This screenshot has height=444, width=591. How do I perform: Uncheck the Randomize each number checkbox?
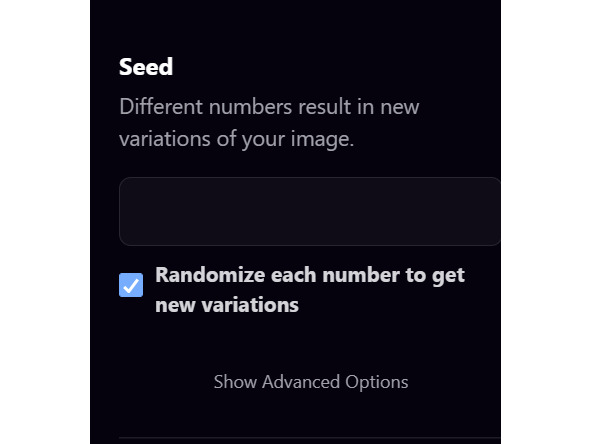[131, 285]
